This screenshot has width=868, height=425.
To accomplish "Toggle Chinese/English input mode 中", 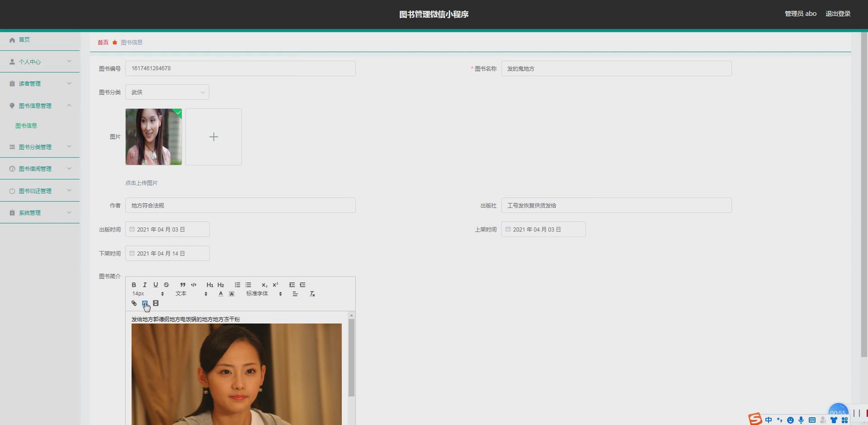I will pos(769,420).
